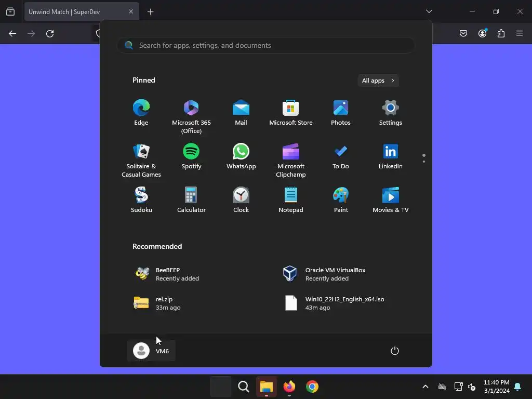
Task: Open the Mail app
Action: tap(241, 113)
